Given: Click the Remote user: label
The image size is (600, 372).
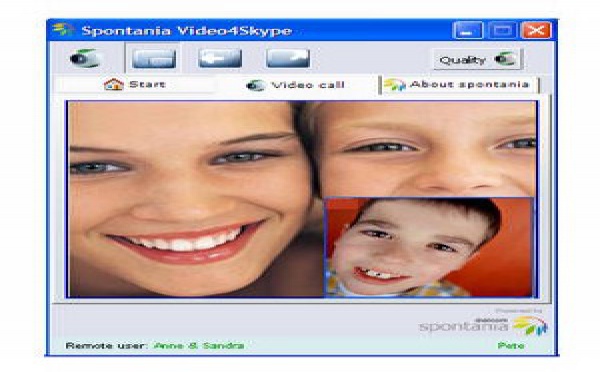Looking at the screenshot, I should [x=106, y=346].
